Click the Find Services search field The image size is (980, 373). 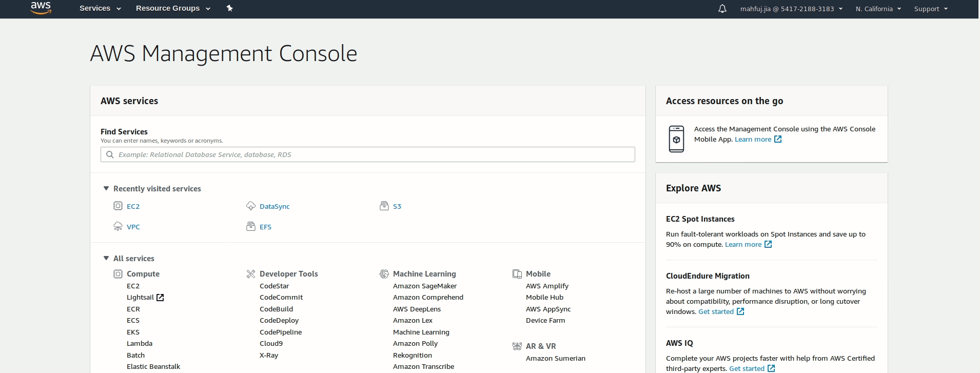click(x=368, y=154)
